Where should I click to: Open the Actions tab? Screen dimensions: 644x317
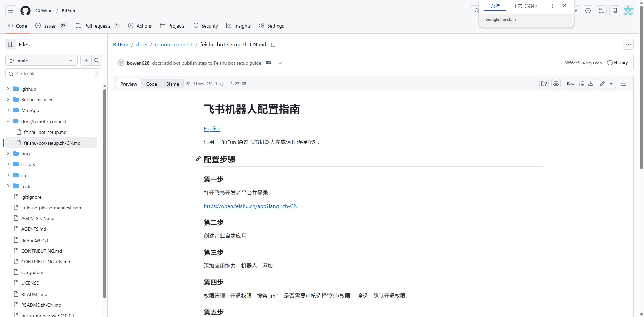point(140,26)
